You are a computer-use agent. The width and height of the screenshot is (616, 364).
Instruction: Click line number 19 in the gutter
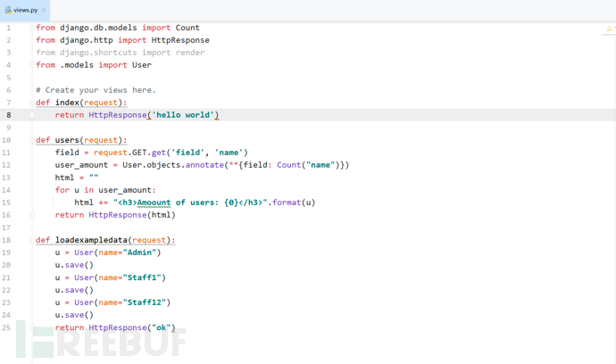coord(6,252)
